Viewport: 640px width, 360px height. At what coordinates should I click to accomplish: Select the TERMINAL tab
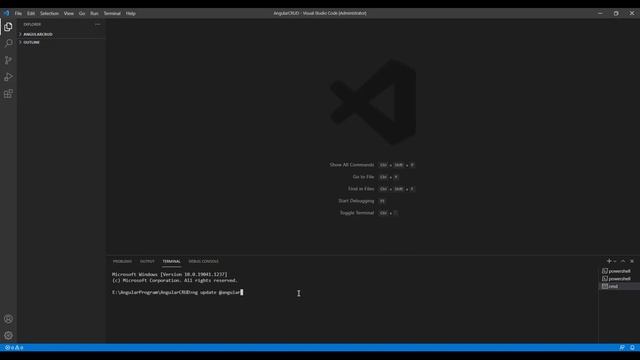(171, 261)
